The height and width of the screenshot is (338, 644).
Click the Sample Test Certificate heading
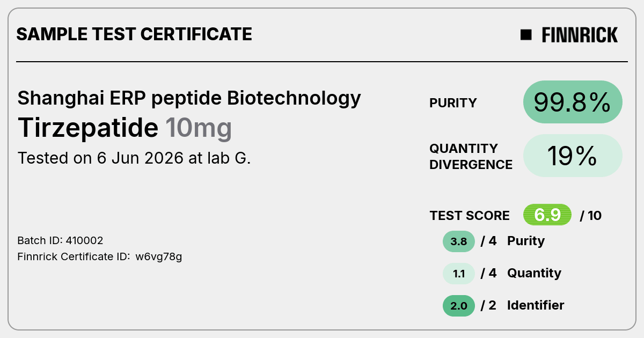point(134,34)
